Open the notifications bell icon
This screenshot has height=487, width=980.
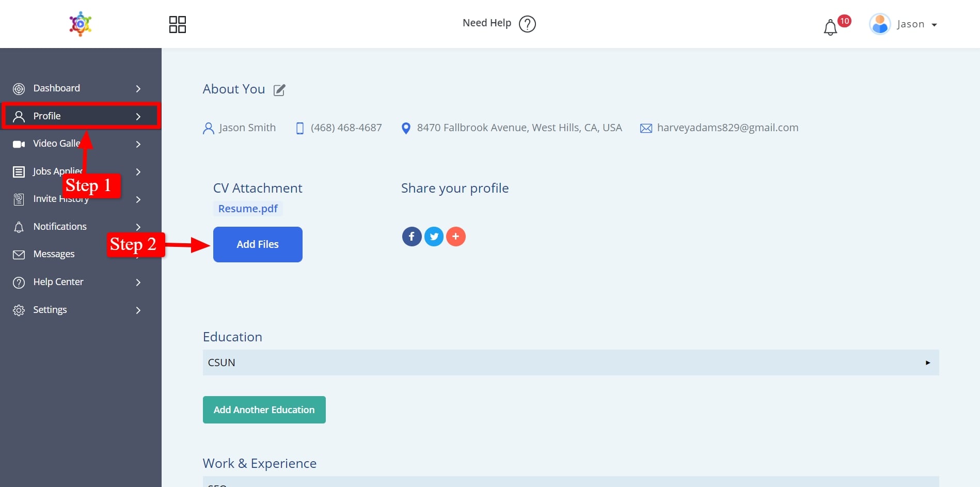(x=830, y=27)
